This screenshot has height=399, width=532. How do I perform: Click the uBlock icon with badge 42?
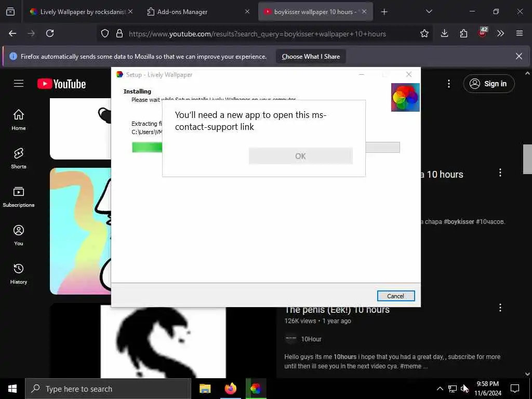click(x=483, y=33)
